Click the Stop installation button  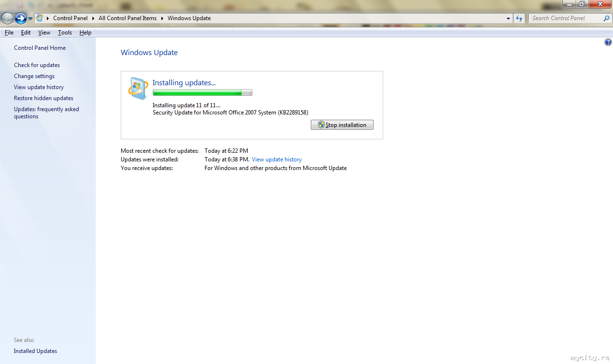pos(342,125)
